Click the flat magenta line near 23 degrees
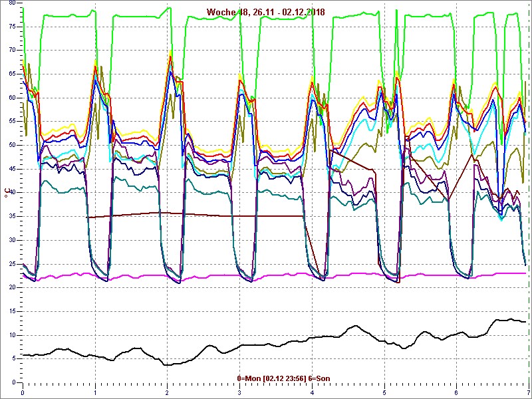This screenshot has width=532, height=399. point(199,275)
